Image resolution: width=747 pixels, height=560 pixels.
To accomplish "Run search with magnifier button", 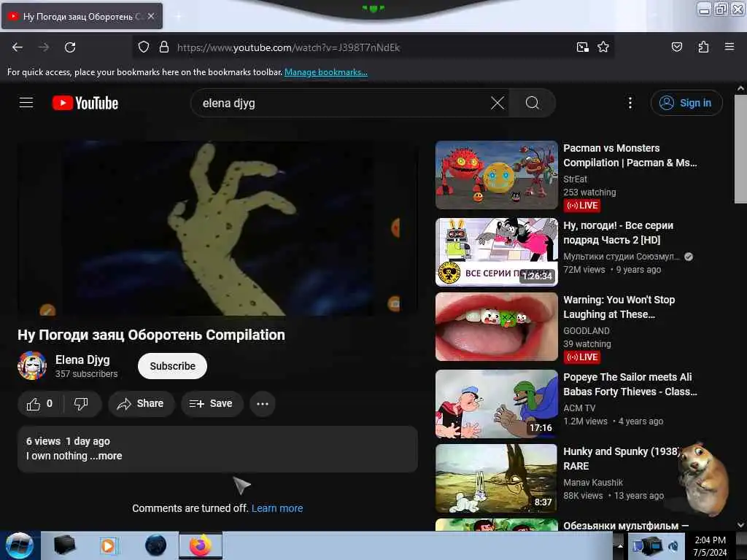I will [532, 103].
